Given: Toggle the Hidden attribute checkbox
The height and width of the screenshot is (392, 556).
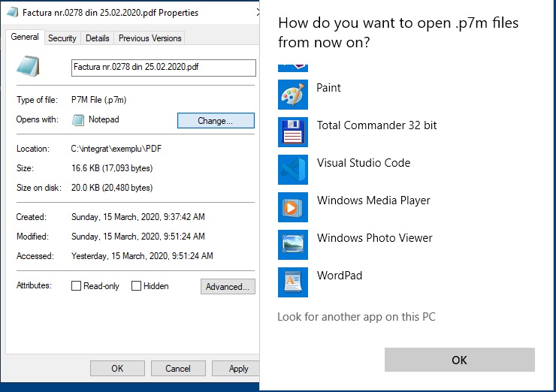Looking at the screenshot, I should click(x=136, y=285).
